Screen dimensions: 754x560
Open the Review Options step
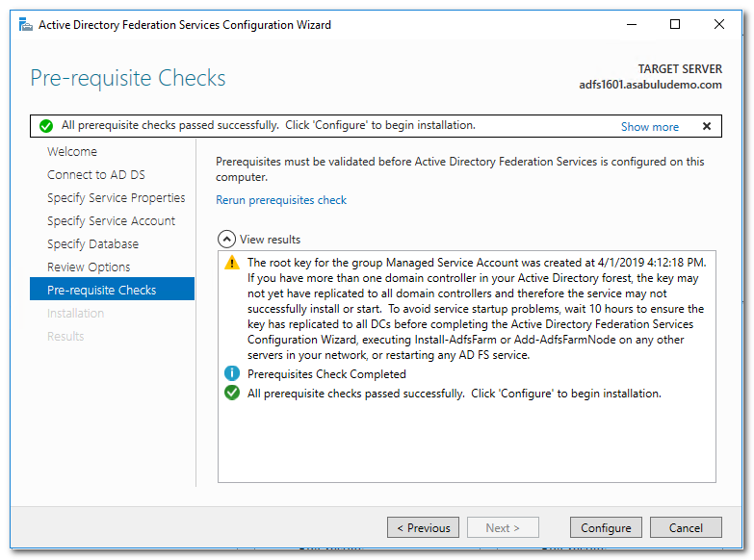click(x=89, y=267)
